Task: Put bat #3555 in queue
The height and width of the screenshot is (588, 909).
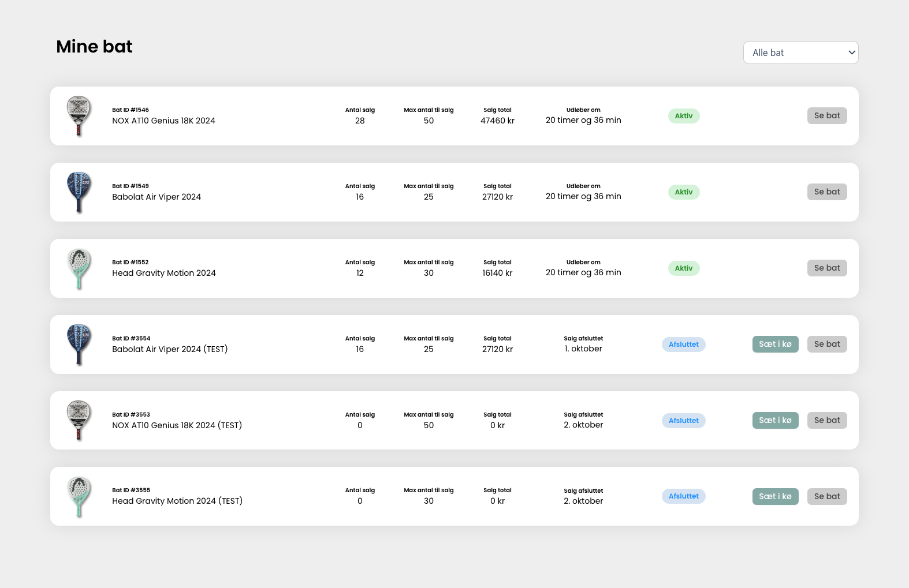Action: pyautogui.click(x=775, y=496)
